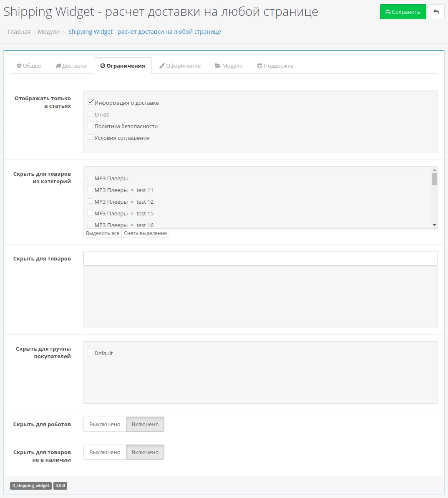Click the ll_shipping_widget badge
The image size is (448, 498).
pos(31,485)
